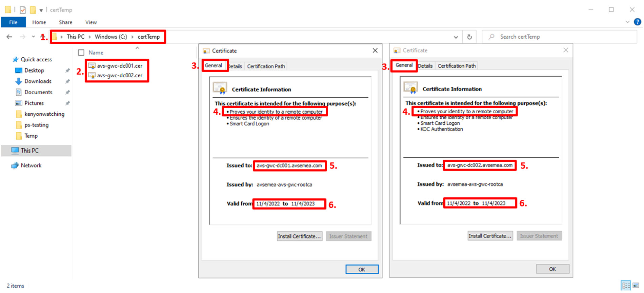Open Pictures in the navigation pane
The width and height of the screenshot is (644, 293).
[x=34, y=103]
